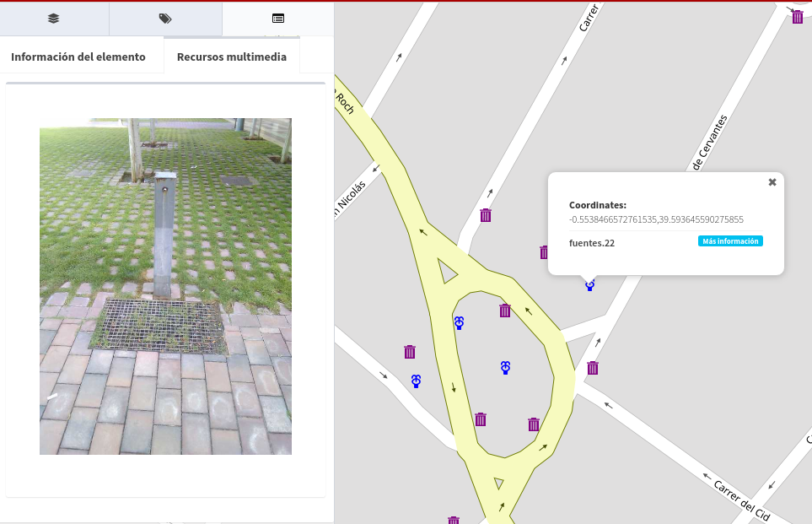Switch to Información del elemento tab

click(x=78, y=57)
